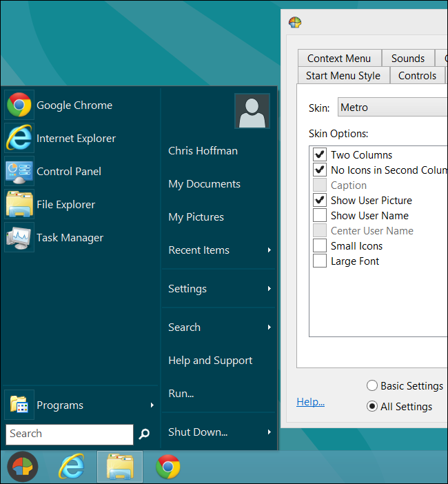This screenshot has height=484, width=448.
Task: Click the Help... link
Action: (x=310, y=401)
